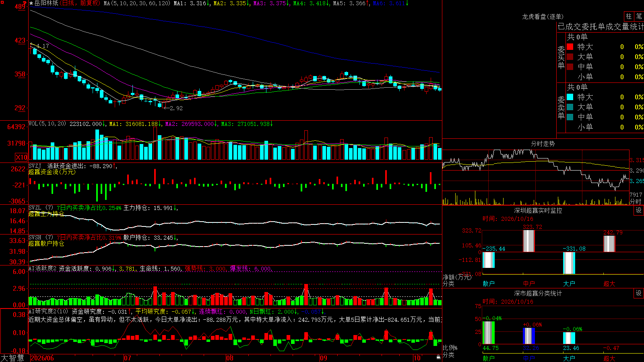Click the AI研究度2(10) indicator label
The width and height of the screenshot is (644, 362).
48,311
